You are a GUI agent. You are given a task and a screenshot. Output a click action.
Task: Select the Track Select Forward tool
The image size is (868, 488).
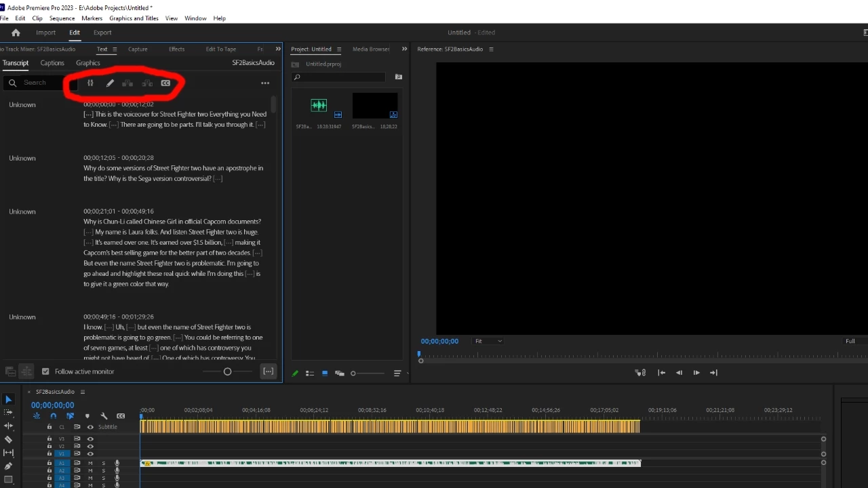8,412
